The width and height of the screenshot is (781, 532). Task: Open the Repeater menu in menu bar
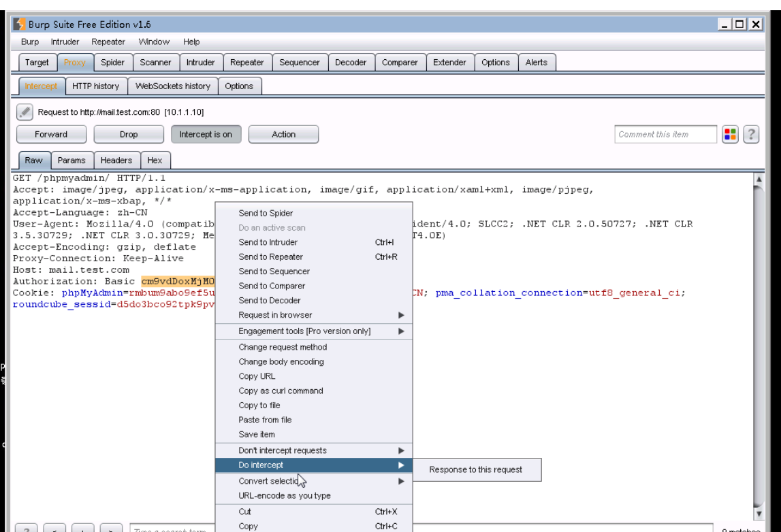point(108,41)
